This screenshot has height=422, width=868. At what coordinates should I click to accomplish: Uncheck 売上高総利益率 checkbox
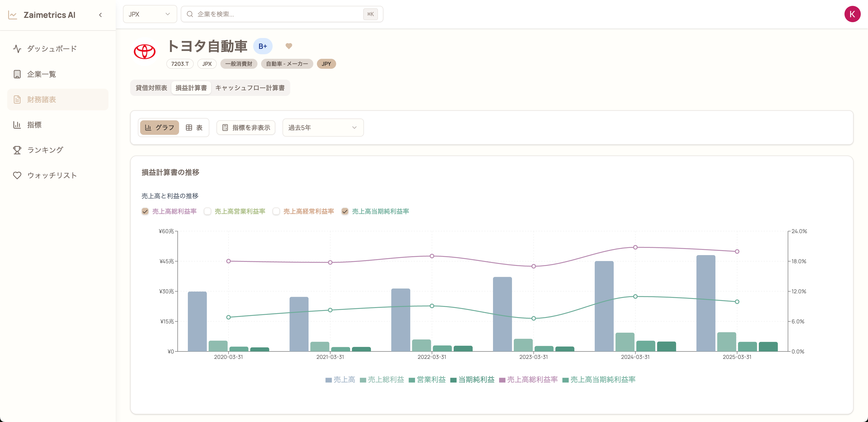(x=145, y=211)
